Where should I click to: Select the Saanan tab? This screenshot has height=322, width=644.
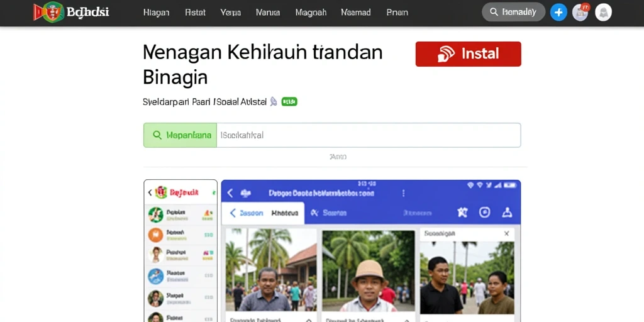pyautogui.click(x=328, y=213)
